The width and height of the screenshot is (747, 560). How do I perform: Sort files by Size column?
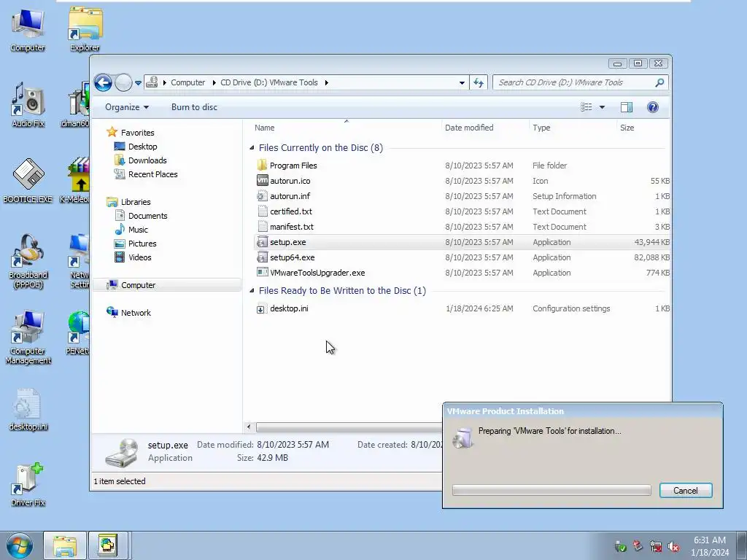(x=643, y=128)
